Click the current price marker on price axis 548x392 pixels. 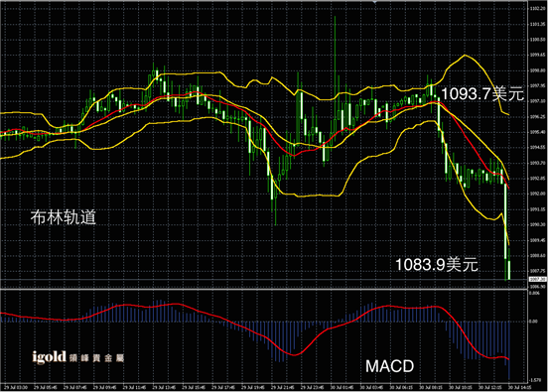pyautogui.click(x=537, y=279)
